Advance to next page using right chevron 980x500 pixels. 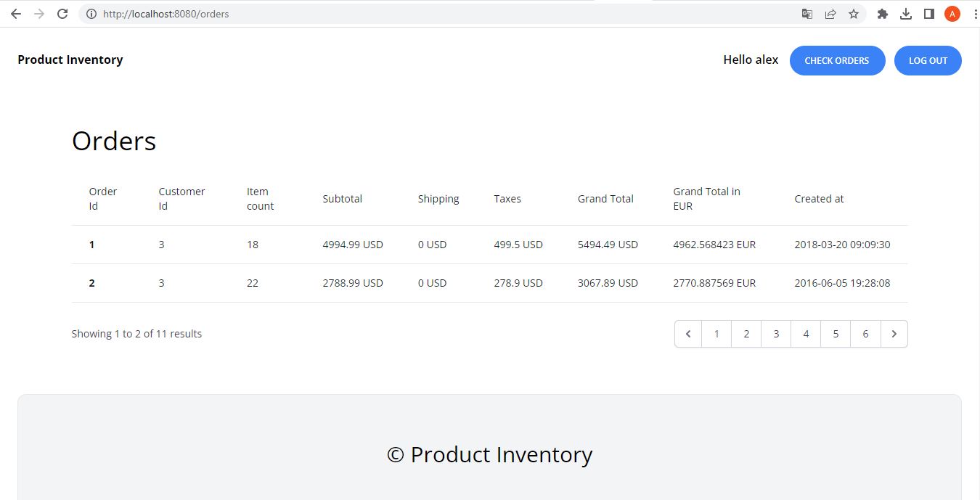[x=894, y=333]
